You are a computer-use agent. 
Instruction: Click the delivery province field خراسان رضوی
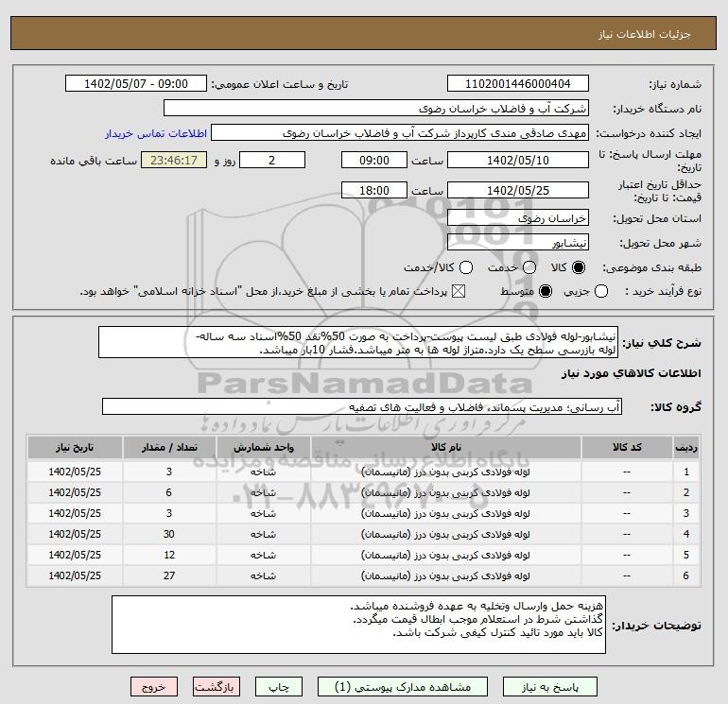click(x=518, y=217)
